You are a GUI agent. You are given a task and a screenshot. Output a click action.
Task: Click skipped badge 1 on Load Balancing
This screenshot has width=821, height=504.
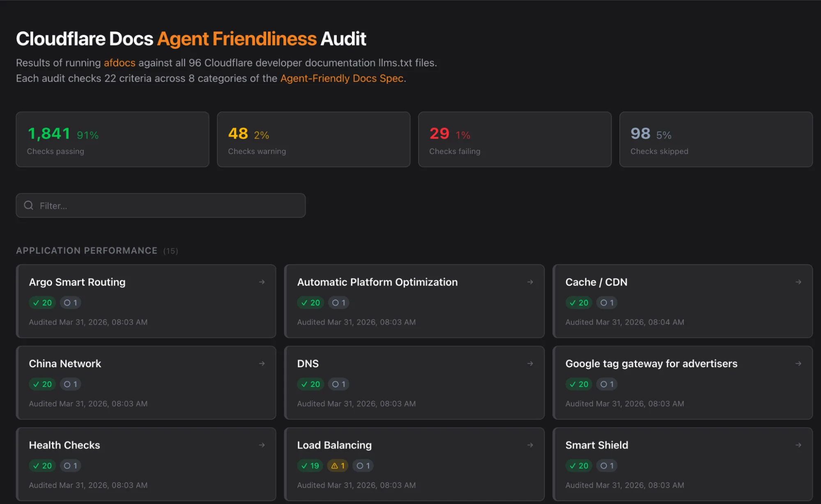point(363,466)
